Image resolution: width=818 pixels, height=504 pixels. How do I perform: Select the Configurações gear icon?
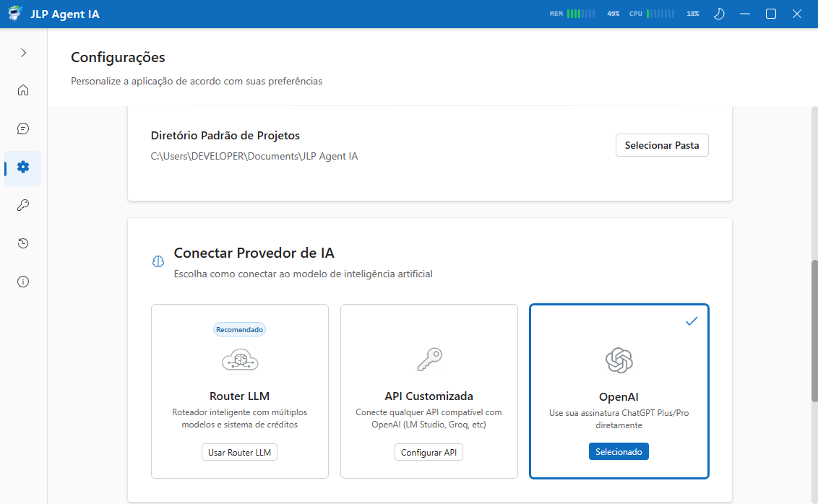pos(22,167)
